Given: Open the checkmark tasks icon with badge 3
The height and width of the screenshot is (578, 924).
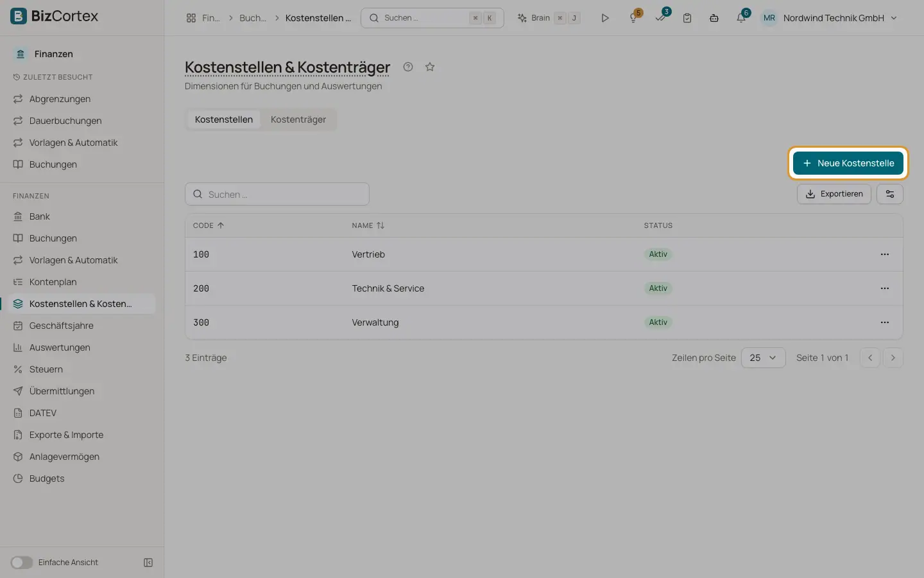Looking at the screenshot, I should pos(661,17).
